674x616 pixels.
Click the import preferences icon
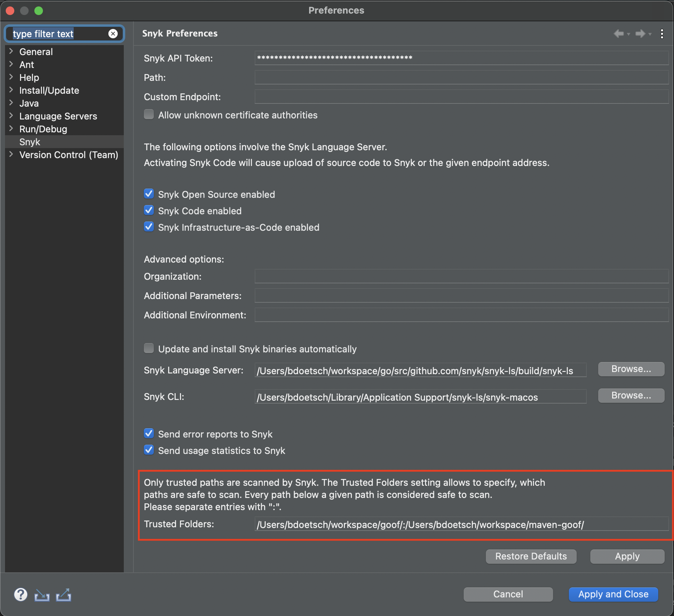coord(42,595)
